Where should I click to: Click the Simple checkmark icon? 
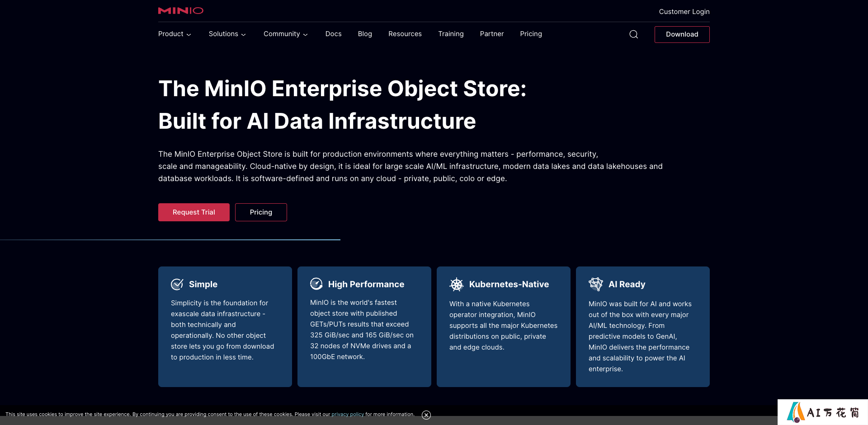[x=177, y=284]
